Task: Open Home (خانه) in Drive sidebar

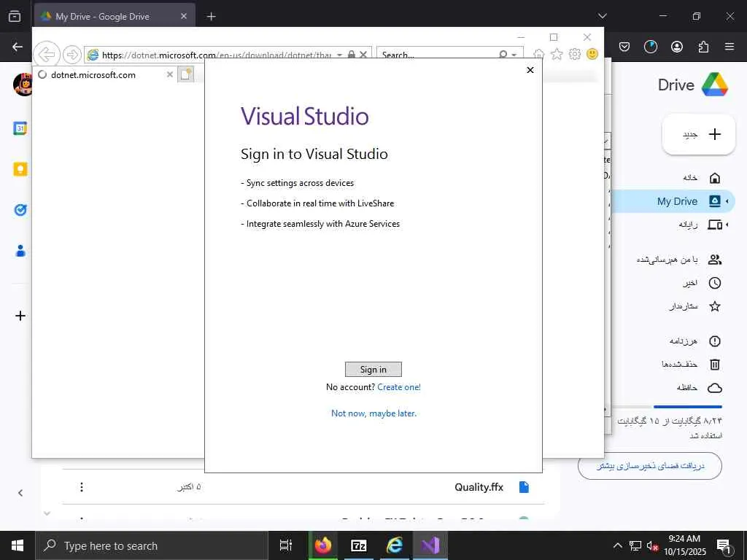Action: 702,178
